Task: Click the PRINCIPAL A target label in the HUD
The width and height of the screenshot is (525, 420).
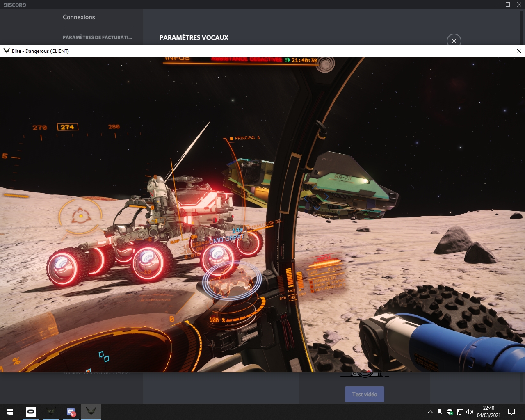Action: point(245,138)
